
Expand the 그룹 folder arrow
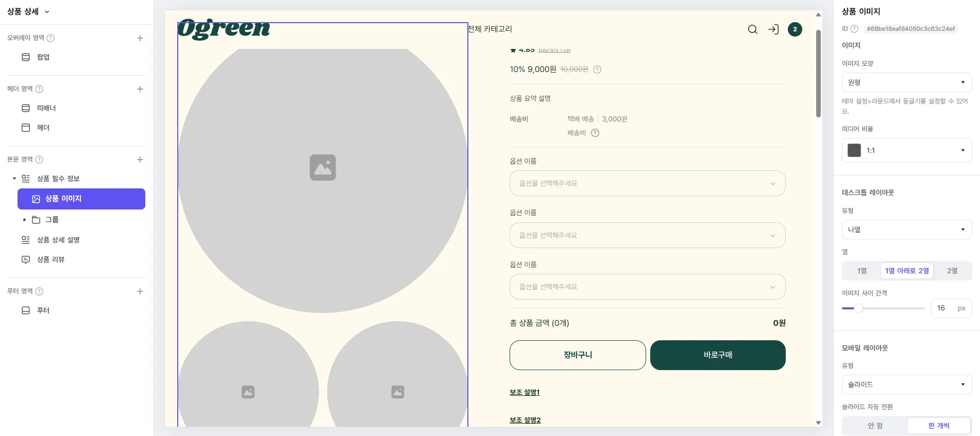(x=24, y=220)
